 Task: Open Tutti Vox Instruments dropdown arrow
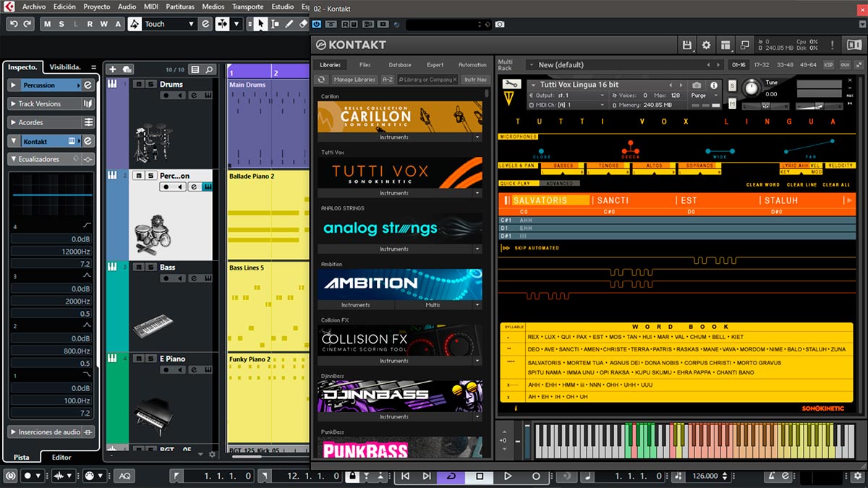click(x=477, y=193)
